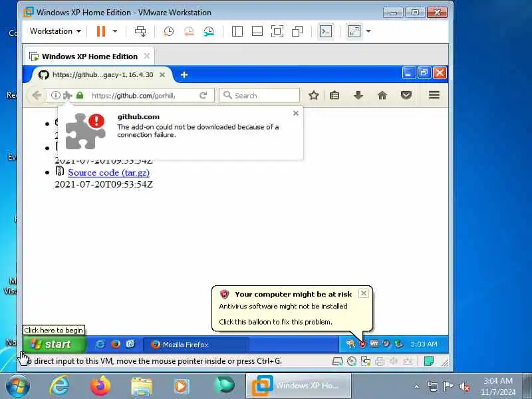Close the antivirus risk balloon

[x=363, y=293]
